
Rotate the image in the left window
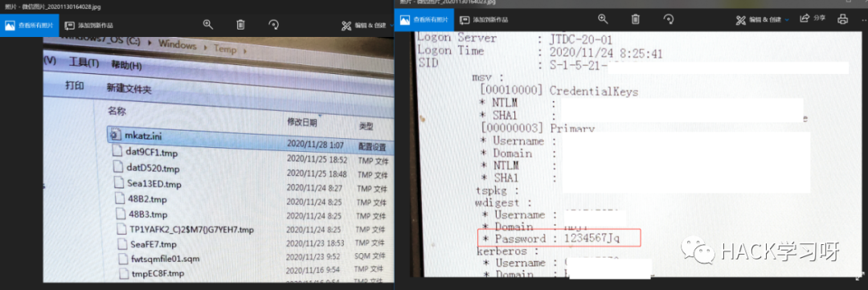273,25
